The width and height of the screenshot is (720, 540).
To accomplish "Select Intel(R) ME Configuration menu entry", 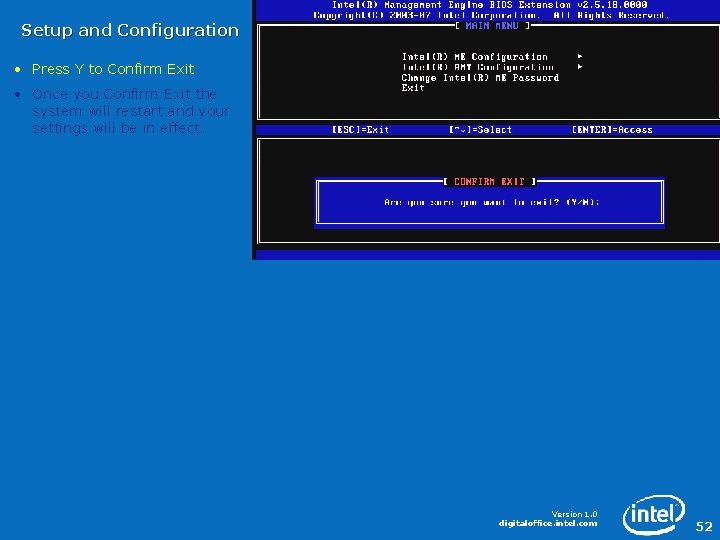I will pyautogui.click(x=474, y=56).
